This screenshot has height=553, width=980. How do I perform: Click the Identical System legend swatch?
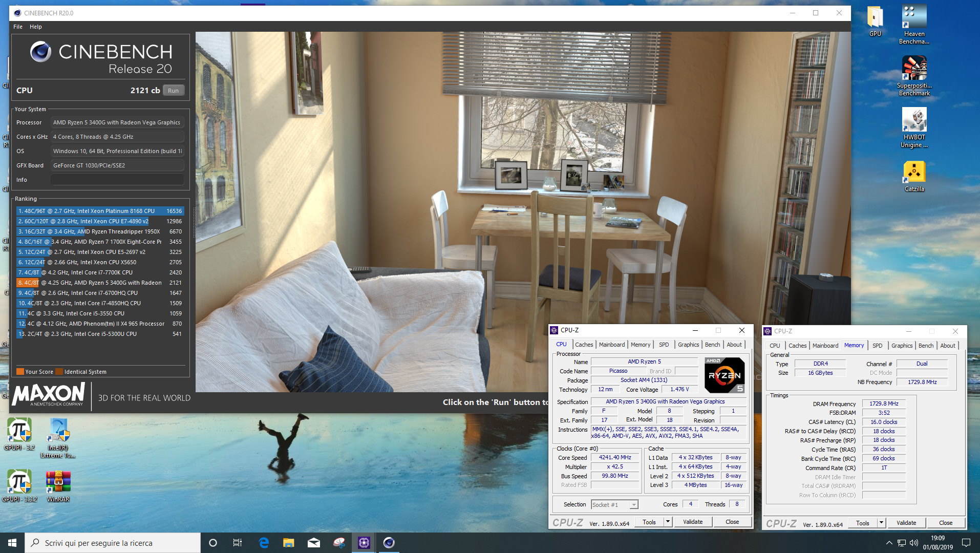tap(59, 372)
